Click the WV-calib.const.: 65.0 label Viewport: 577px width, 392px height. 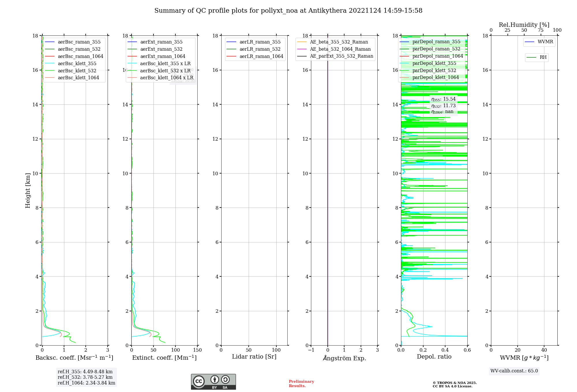tap(514, 371)
